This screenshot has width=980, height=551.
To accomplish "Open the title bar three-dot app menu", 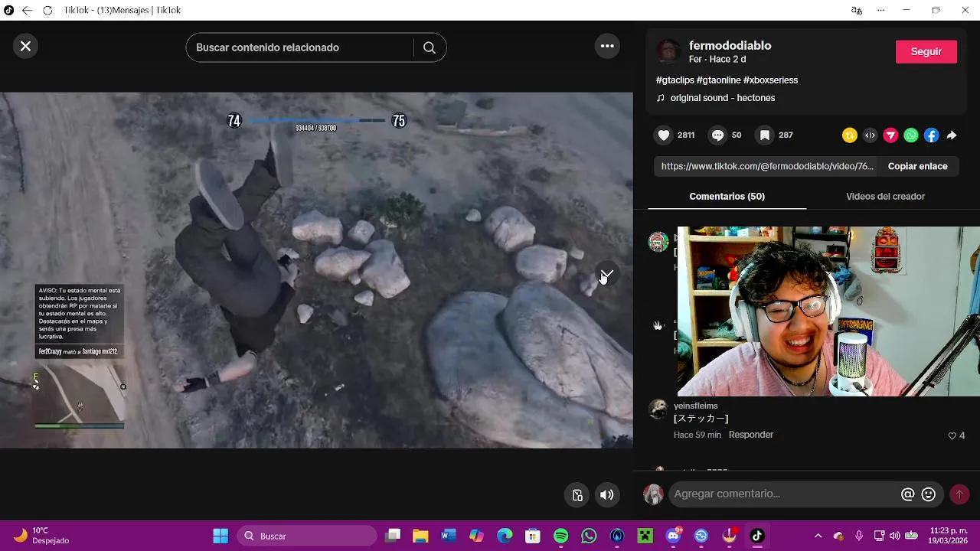I will (880, 11).
